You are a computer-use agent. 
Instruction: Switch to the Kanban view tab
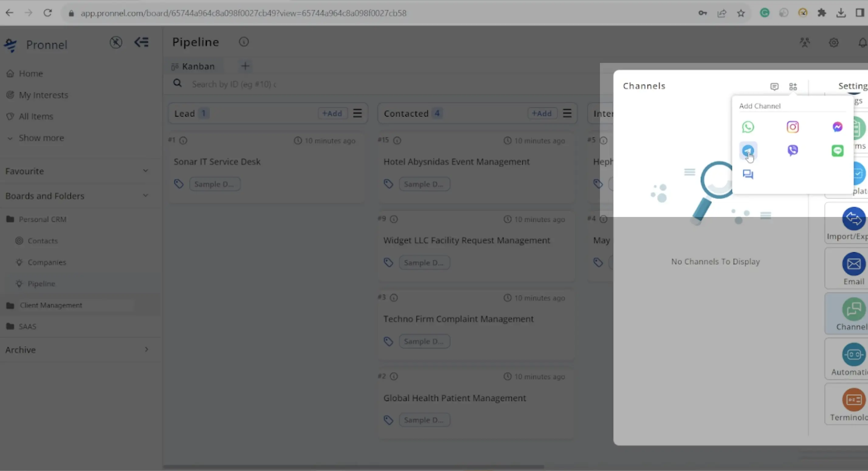pos(193,66)
